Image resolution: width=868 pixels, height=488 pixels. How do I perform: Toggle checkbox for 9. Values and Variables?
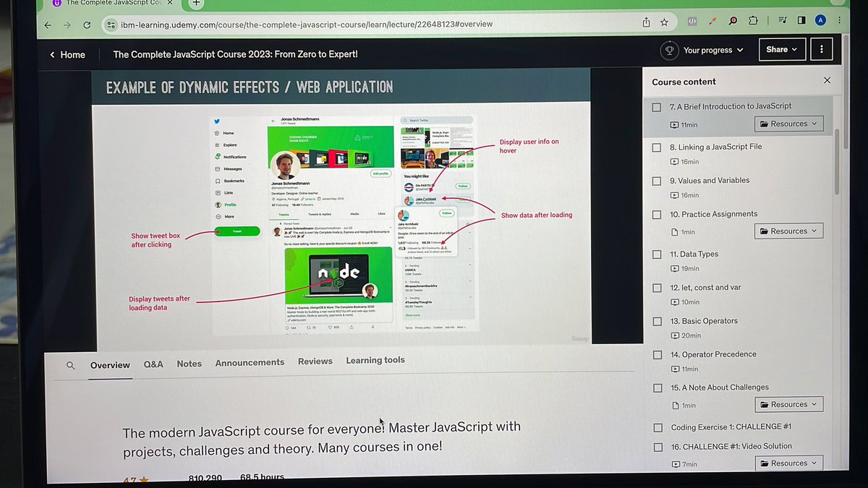tap(657, 181)
